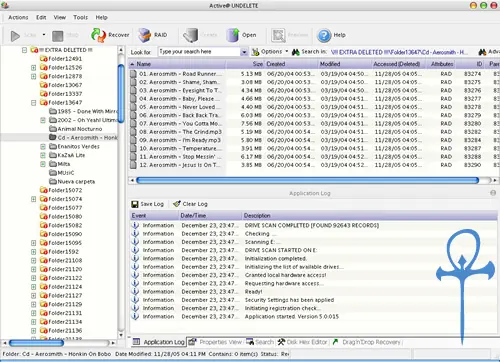This screenshot has width=500, height=362.
Task: Open the View menu
Action: tap(60, 17)
